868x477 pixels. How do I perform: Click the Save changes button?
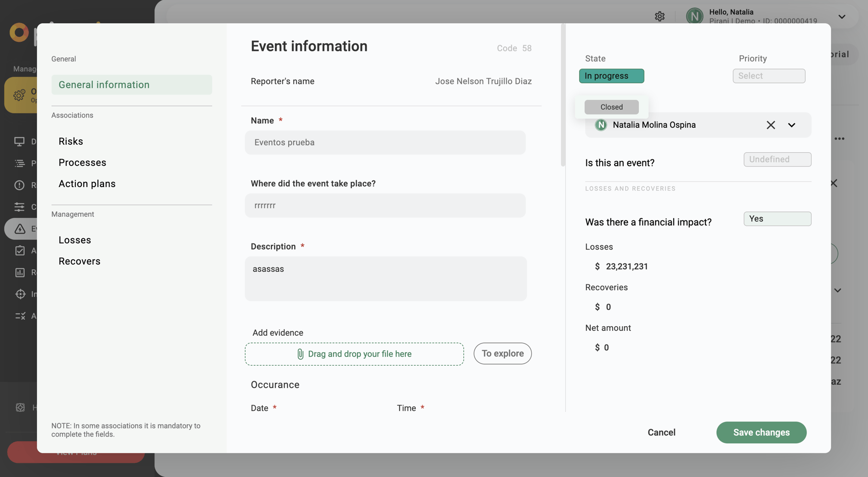[761, 433]
